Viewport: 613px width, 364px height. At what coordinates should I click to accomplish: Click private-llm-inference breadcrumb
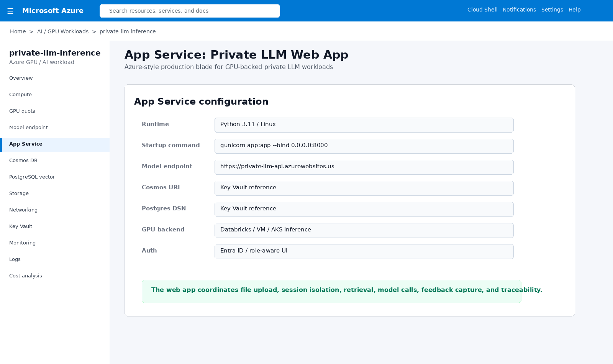128,31
